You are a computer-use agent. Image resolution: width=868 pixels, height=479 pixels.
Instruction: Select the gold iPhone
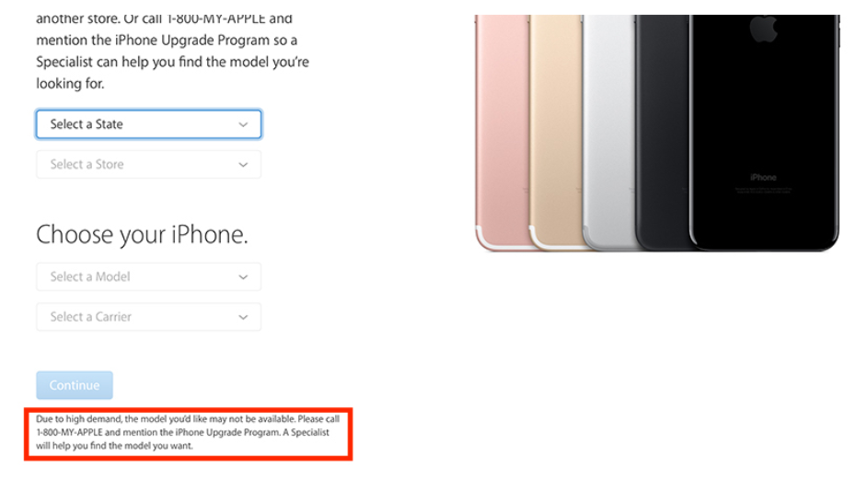[x=555, y=133]
